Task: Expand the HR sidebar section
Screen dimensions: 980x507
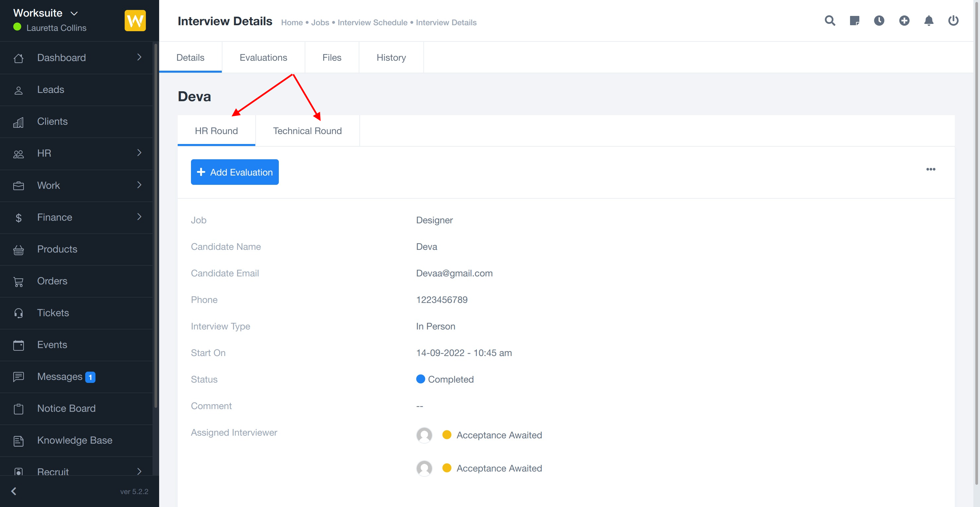Action: 139,153
